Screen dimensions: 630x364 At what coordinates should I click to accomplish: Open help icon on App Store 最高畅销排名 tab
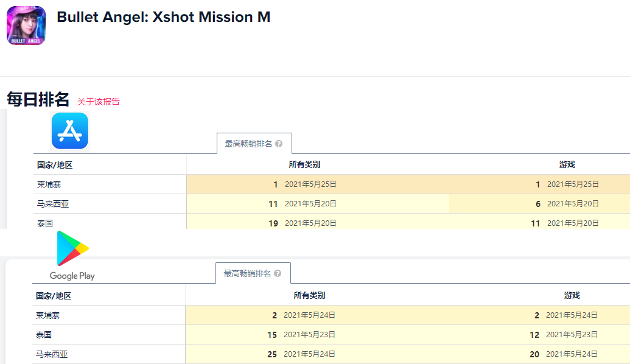[x=279, y=144]
